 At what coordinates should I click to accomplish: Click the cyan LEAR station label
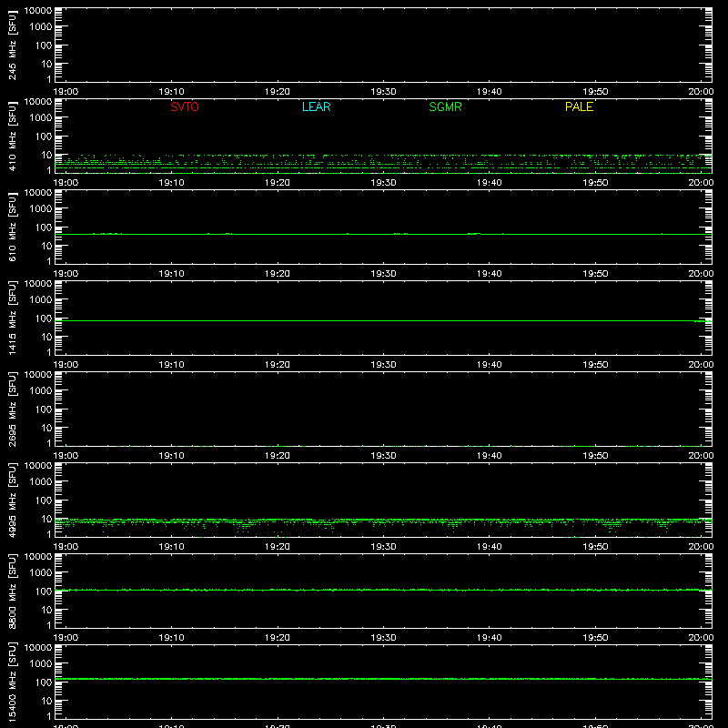(x=316, y=106)
